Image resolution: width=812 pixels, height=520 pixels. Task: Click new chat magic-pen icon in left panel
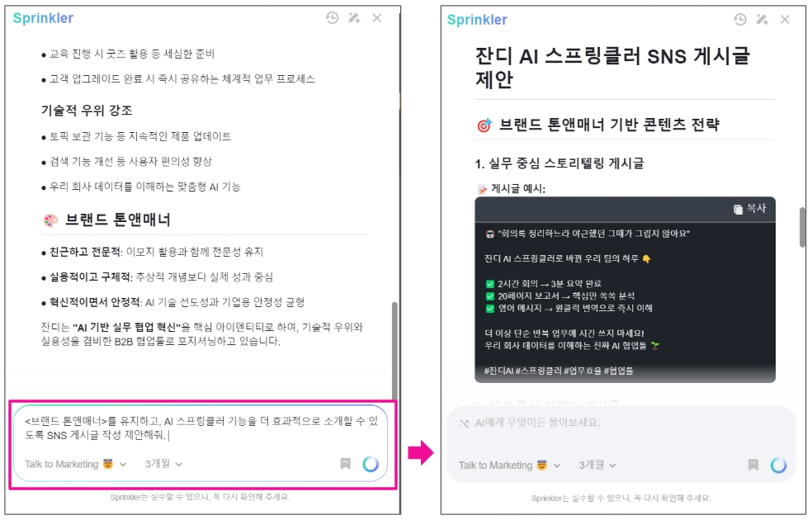point(354,18)
